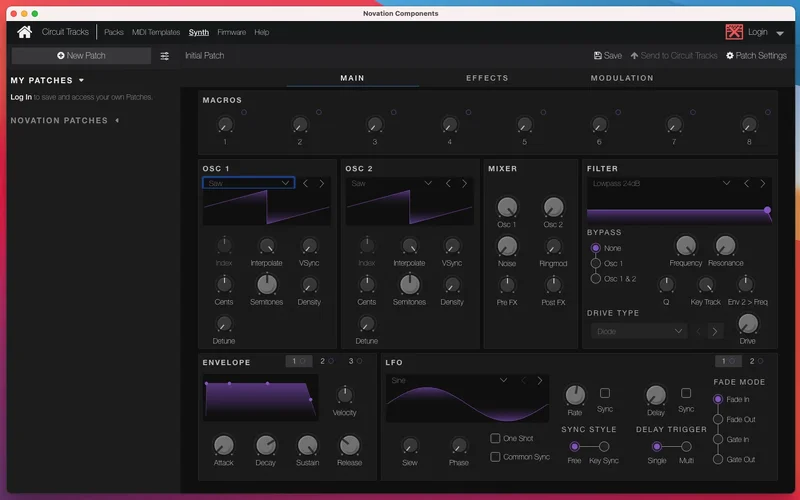Open the OSC 1 Saw waveform dropdown
This screenshot has width=800, height=500.
tap(247, 183)
